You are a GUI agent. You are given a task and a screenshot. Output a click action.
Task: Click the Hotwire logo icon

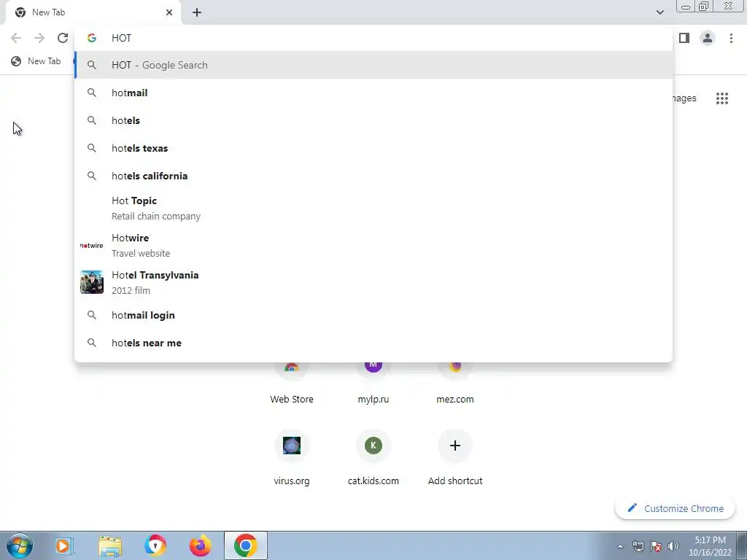[91, 246]
